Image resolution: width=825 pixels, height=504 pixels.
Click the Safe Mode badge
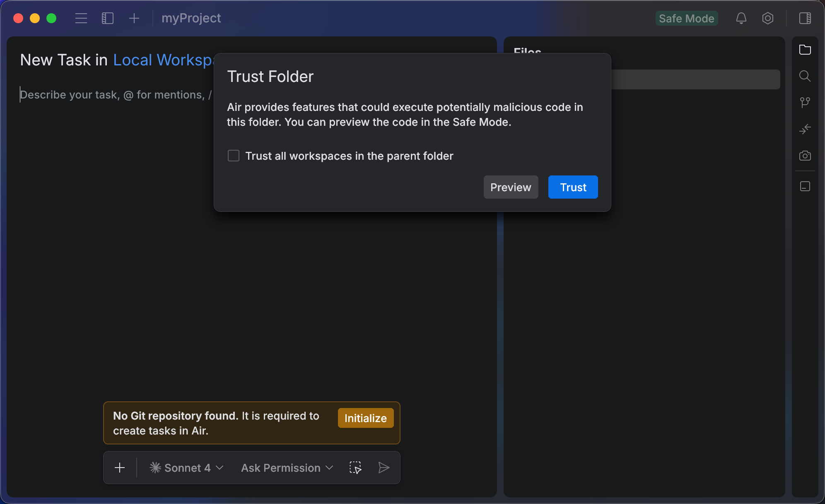tap(687, 18)
